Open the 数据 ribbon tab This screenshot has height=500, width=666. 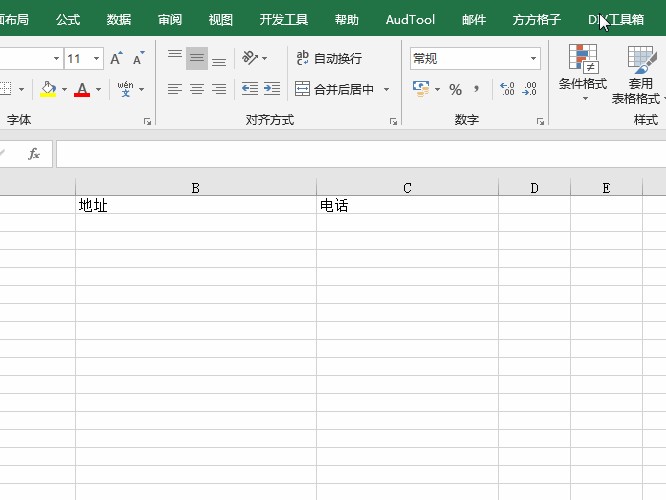[119, 20]
